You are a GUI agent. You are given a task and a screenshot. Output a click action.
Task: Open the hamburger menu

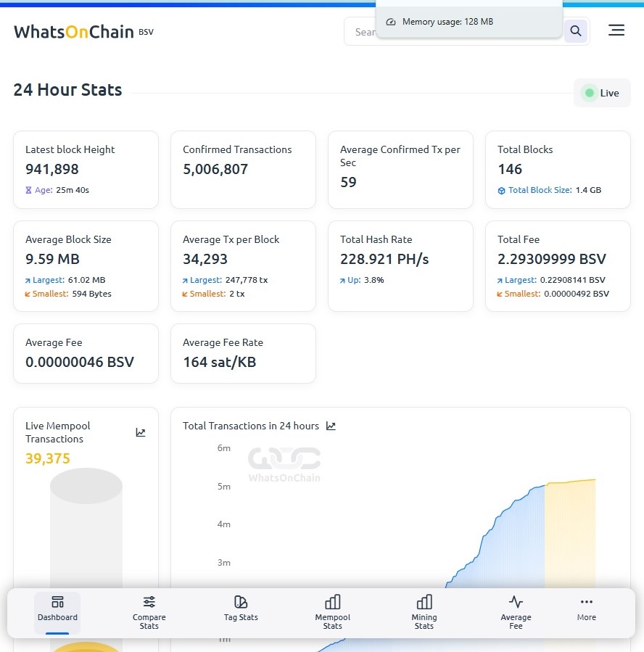coord(616,30)
